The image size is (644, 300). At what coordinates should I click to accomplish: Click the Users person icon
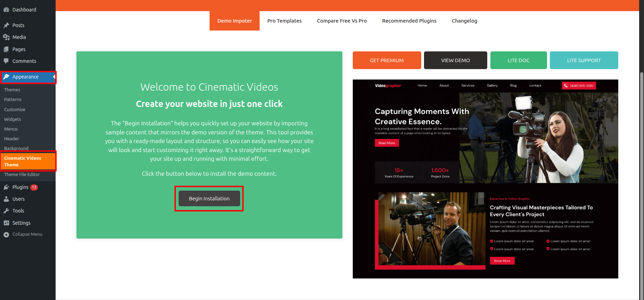click(x=6, y=199)
